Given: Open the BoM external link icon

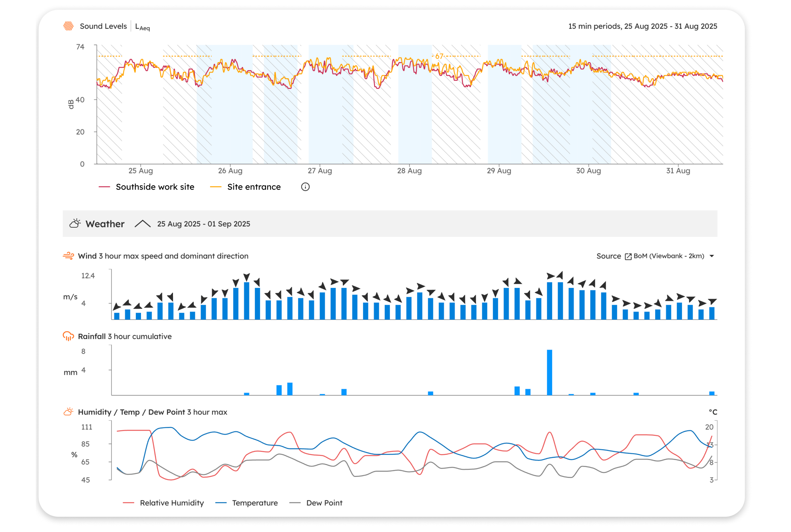Looking at the screenshot, I should [628, 256].
